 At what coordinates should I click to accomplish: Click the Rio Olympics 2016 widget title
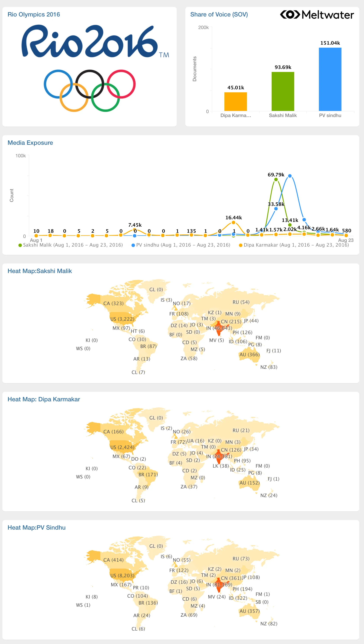34,15
